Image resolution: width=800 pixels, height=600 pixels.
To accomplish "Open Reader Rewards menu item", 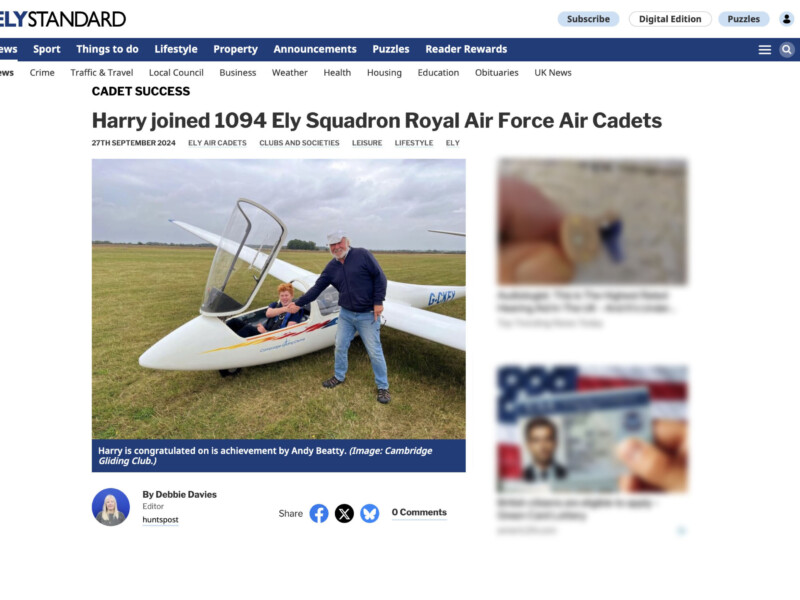I will tap(466, 49).
